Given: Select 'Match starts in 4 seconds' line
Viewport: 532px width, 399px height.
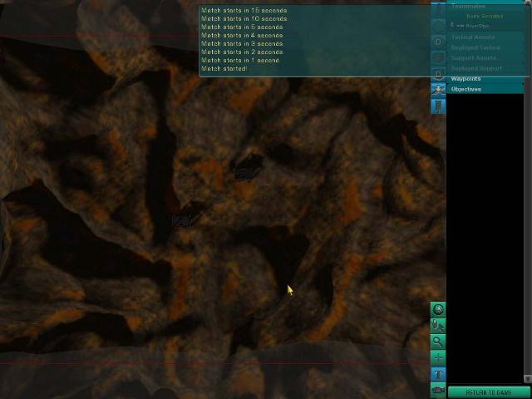Looking at the screenshot, I should pyautogui.click(x=242, y=35).
